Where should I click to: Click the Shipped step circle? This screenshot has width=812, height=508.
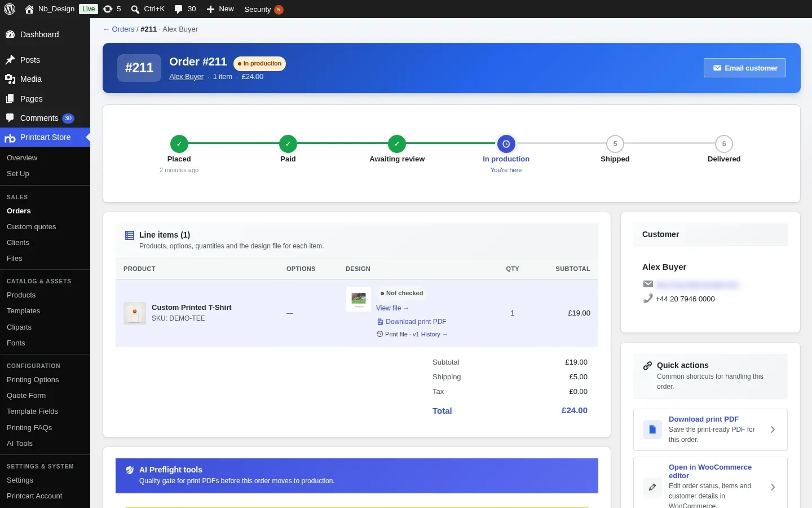(615, 144)
